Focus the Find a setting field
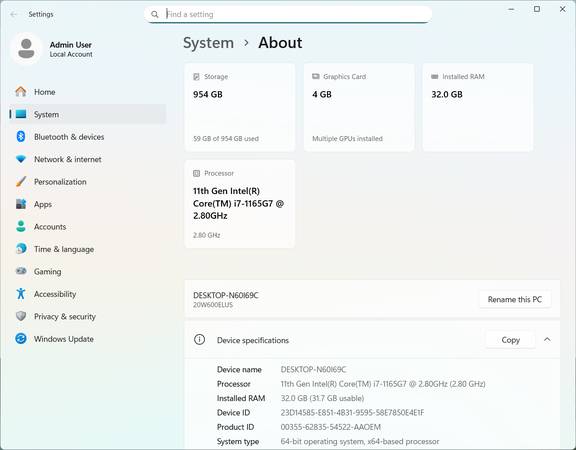This screenshot has width=576, height=450. click(x=288, y=14)
